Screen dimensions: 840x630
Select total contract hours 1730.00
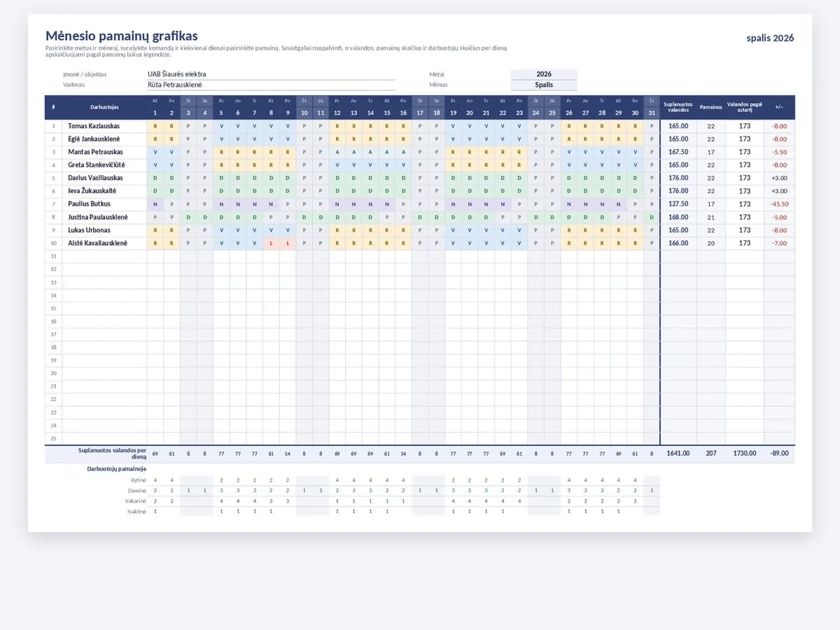click(x=744, y=454)
